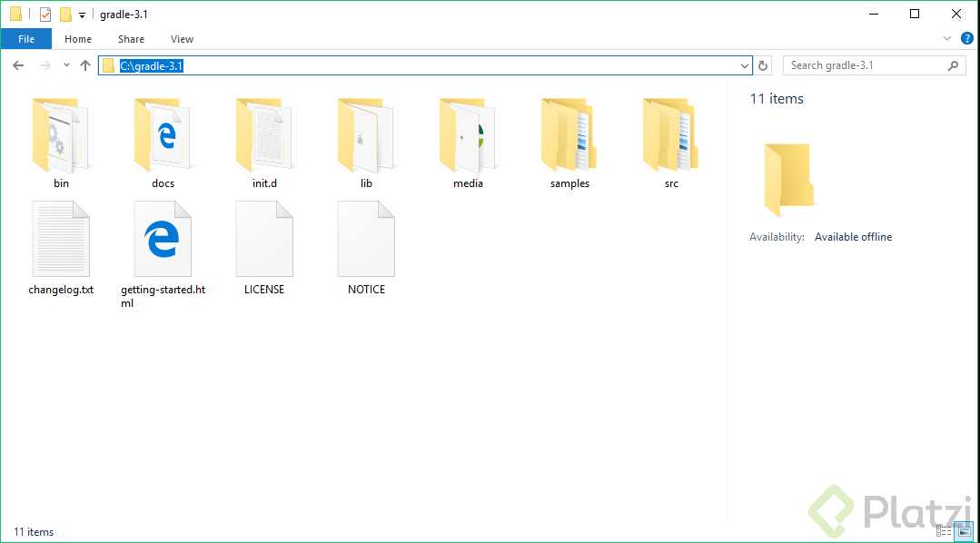Viewport: 980px width, 543px height.
Task: Select the LICENSE file icon
Action: [x=264, y=239]
